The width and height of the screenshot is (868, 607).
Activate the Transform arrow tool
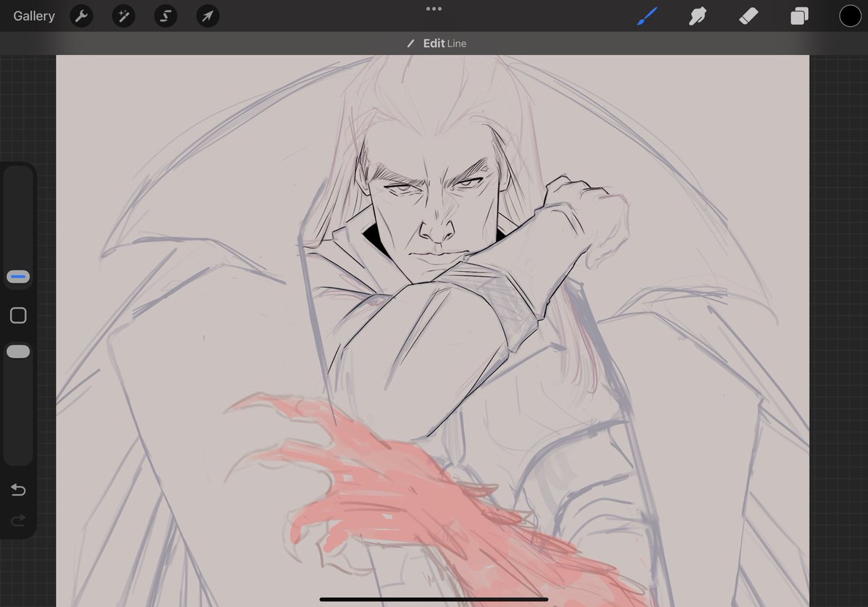pyautogui.click(x=207, y=15)
